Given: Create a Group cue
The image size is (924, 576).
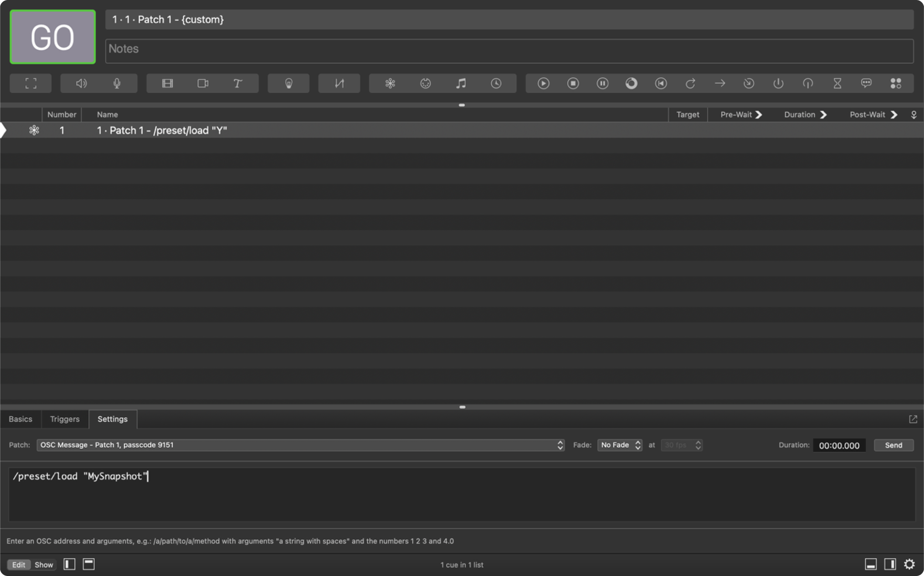Looking at the screenshot, I should click(x=896, y=83).
